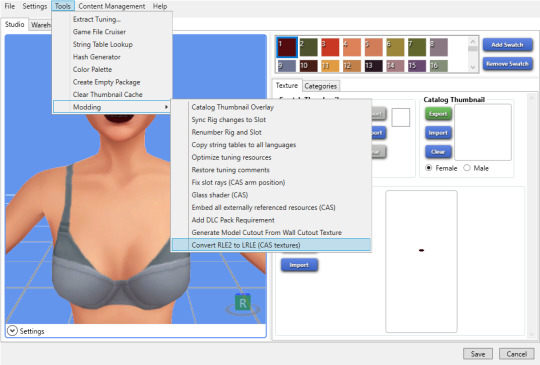Choose String Table Lookup
Screen dimensions: 540x365
click(x=112, y=44)
